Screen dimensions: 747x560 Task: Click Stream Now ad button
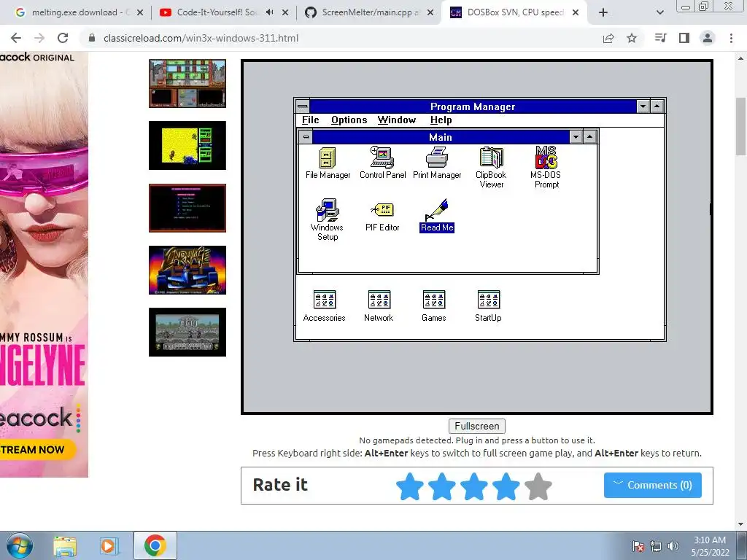36,449
